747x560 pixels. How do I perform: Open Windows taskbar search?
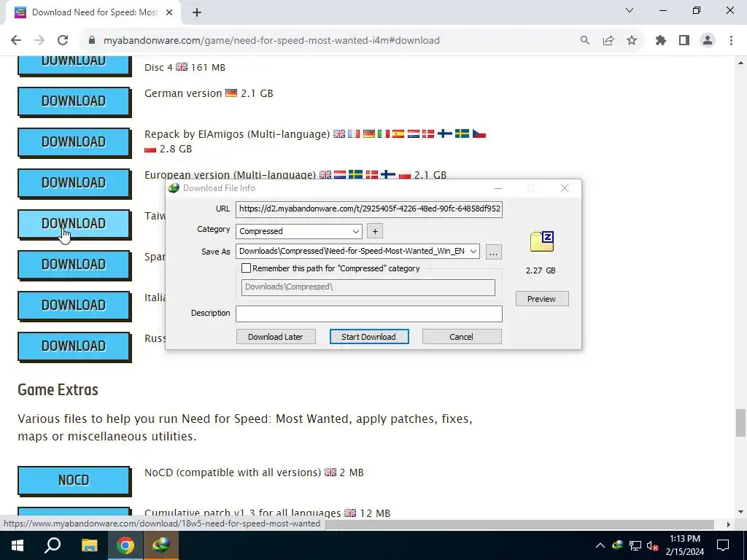point(53,545)
